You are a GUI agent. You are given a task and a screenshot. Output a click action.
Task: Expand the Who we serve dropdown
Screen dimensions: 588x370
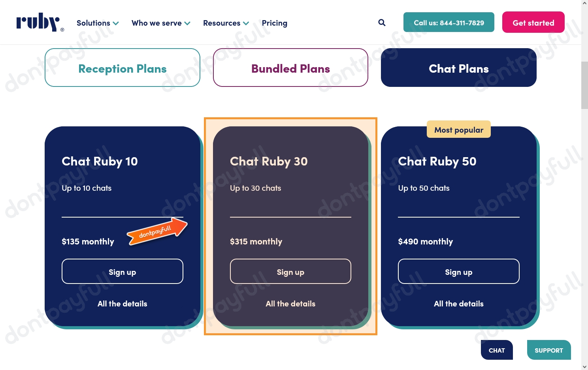coord(160,23)
